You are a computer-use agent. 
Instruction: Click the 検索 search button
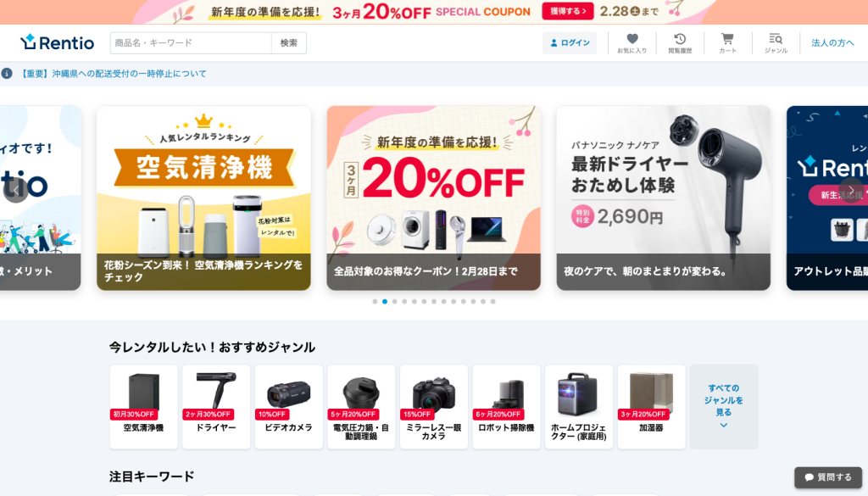289,42
